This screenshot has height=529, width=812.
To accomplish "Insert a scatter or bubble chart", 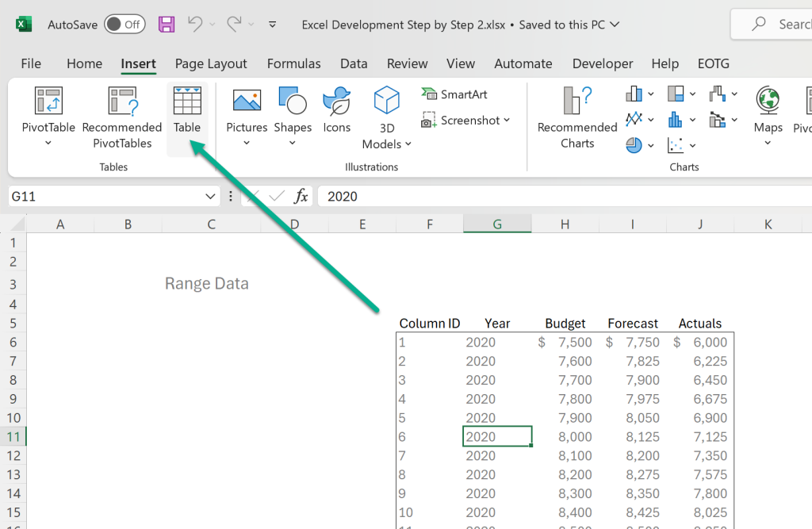I will click(681, 146).
